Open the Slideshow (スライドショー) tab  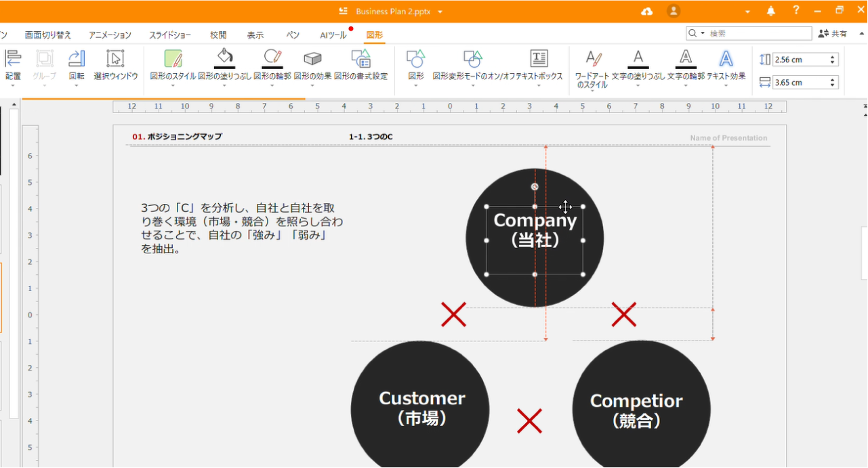pyautogui.click(x=170, y=35)
